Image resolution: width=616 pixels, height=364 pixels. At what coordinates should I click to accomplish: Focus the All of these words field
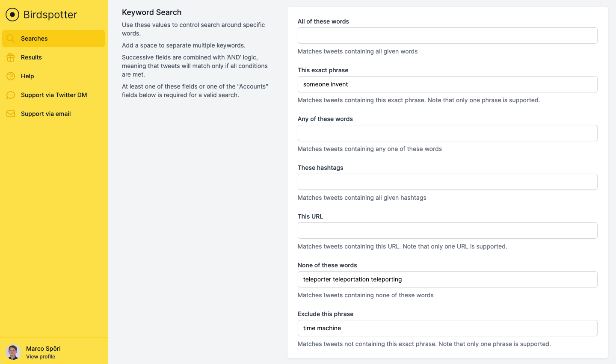click(x=447, y=36)
